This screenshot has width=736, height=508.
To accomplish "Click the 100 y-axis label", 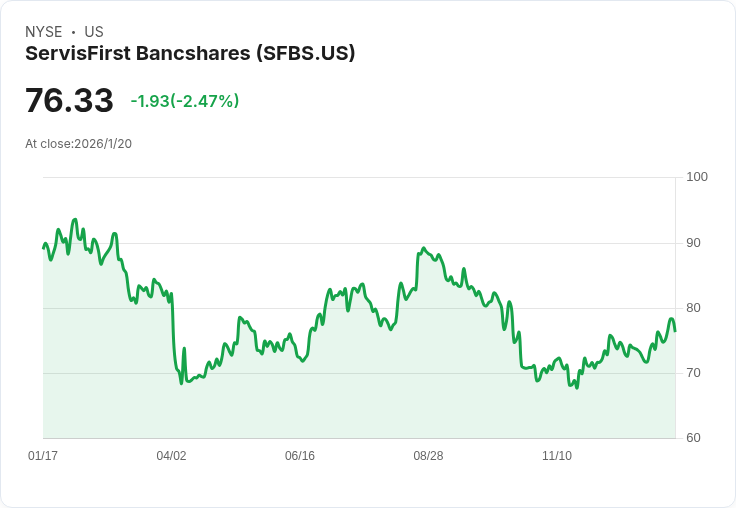I will coord(697,177).
